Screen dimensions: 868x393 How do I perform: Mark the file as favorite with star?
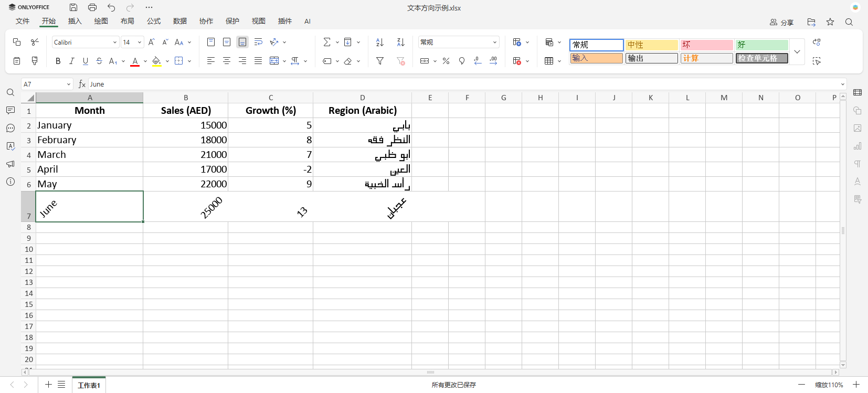(830, 22)
